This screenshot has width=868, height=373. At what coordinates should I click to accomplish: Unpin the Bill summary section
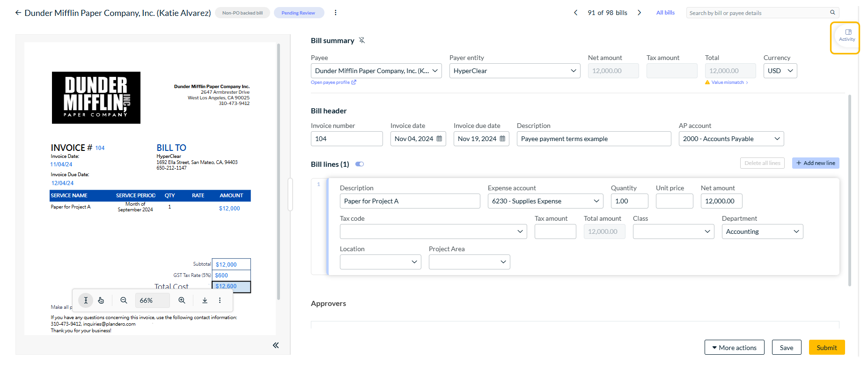[362, 40]
